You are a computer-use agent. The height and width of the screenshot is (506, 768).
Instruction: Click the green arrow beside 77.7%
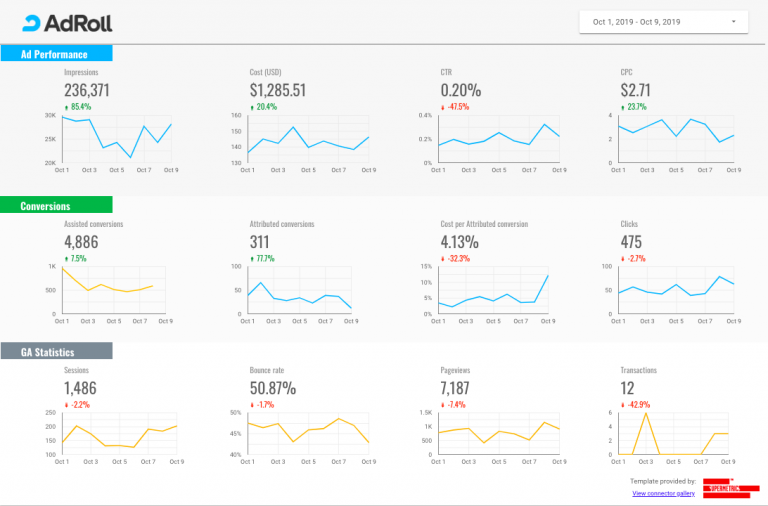click(252, 259)
